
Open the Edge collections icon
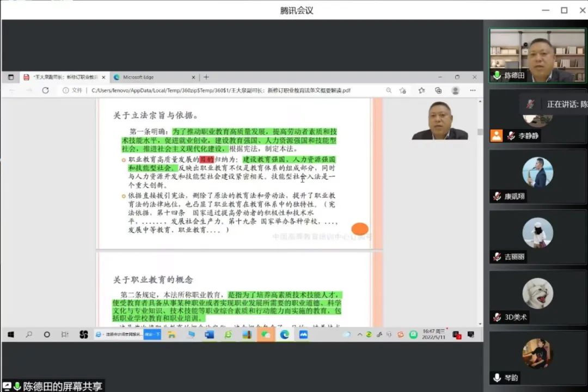point(438,90)
